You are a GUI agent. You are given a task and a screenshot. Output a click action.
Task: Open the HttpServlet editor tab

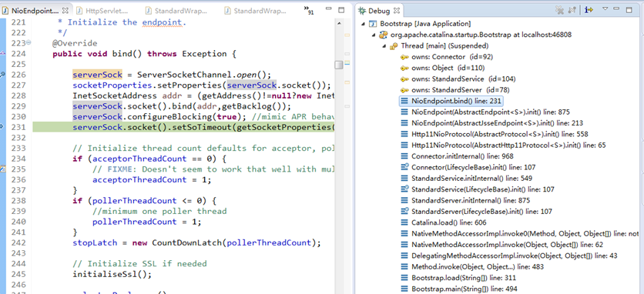(103, 11)
